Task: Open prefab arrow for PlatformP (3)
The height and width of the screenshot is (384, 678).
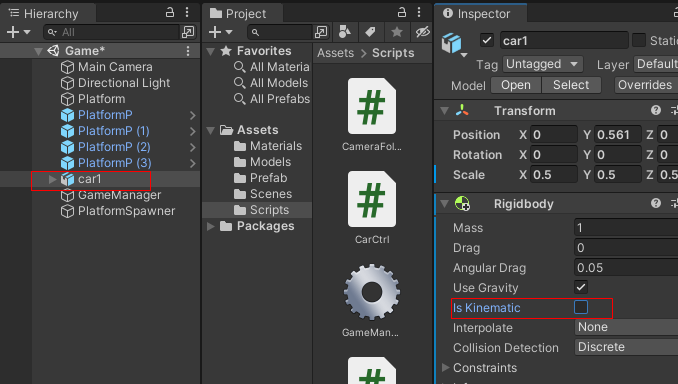Action: pyautogui.click(x=193, y=163)
